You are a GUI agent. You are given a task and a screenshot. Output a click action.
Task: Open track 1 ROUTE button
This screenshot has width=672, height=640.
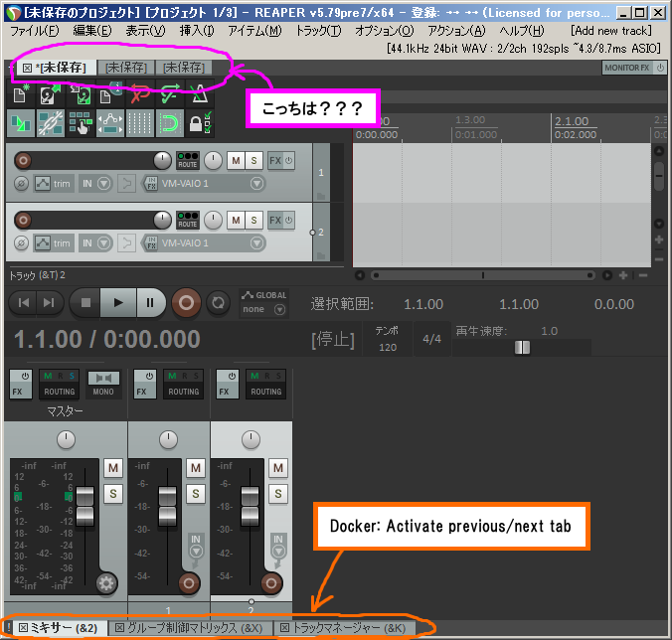pos(188,161)
